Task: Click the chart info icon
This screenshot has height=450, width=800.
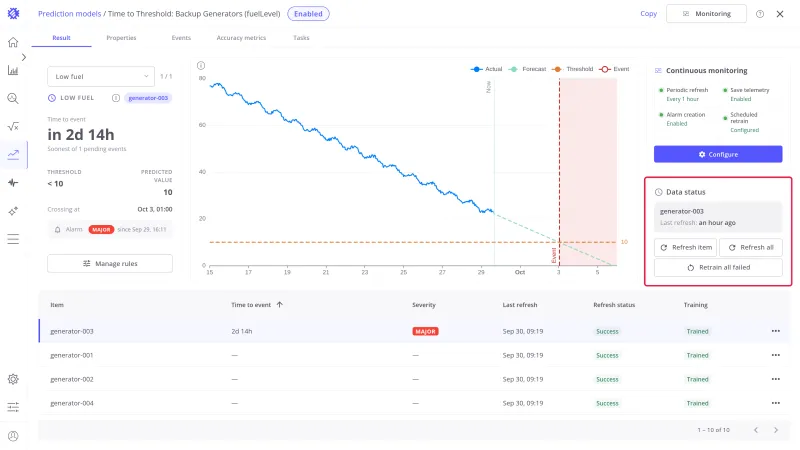Action: pos(201,65)
